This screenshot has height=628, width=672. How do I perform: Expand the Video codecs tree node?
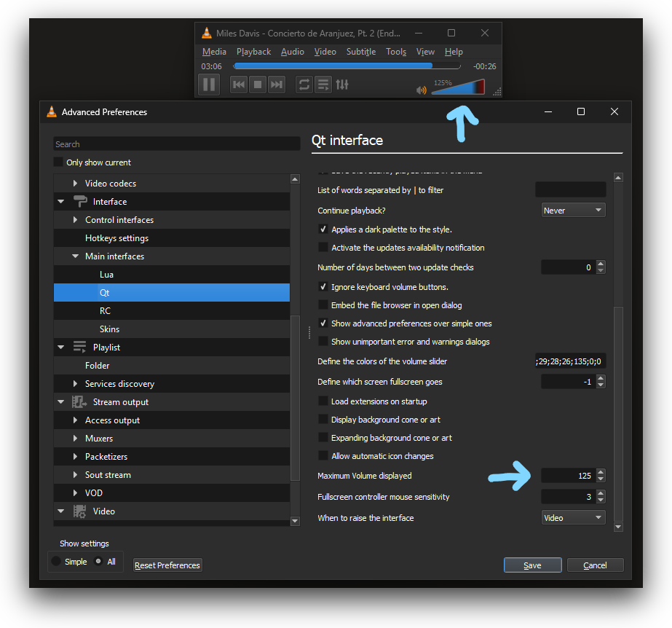pyautogui.click(x=76, y=183)
